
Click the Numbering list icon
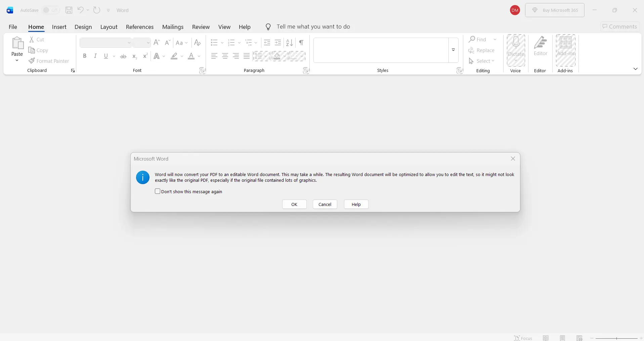[x=231, y=43]
